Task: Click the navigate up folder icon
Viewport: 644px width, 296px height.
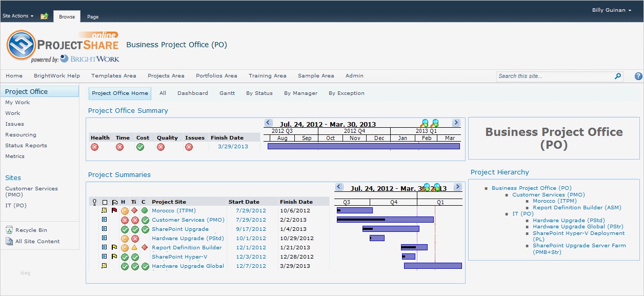Action: [x=44, y=16]
